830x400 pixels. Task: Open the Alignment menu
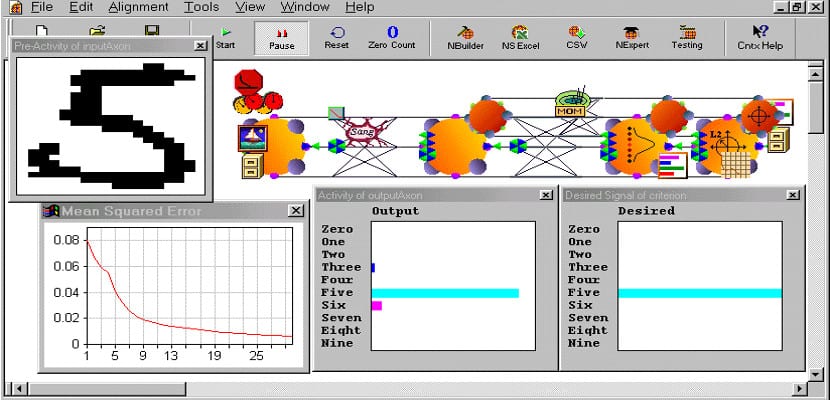click(x=139, y=7)
